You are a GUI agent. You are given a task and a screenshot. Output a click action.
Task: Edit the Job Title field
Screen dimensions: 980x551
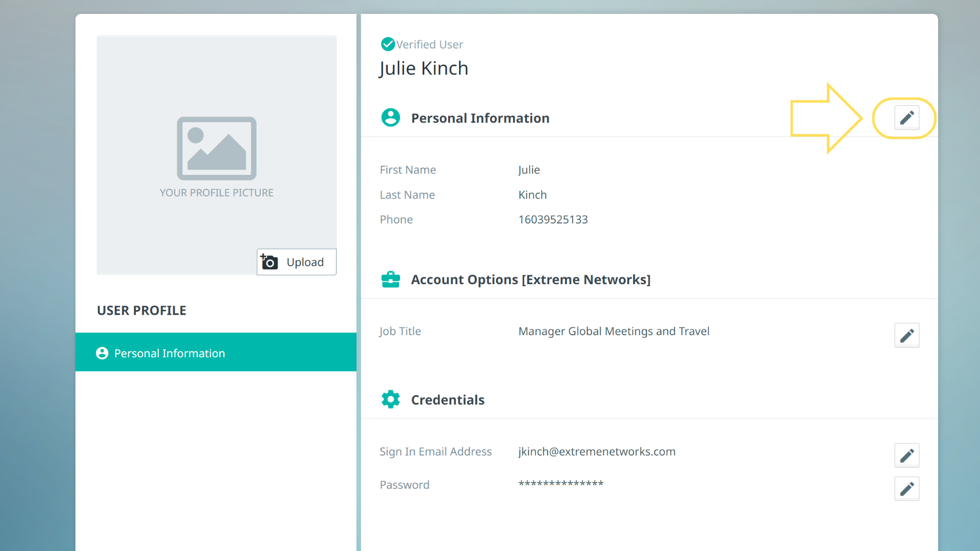906,335
